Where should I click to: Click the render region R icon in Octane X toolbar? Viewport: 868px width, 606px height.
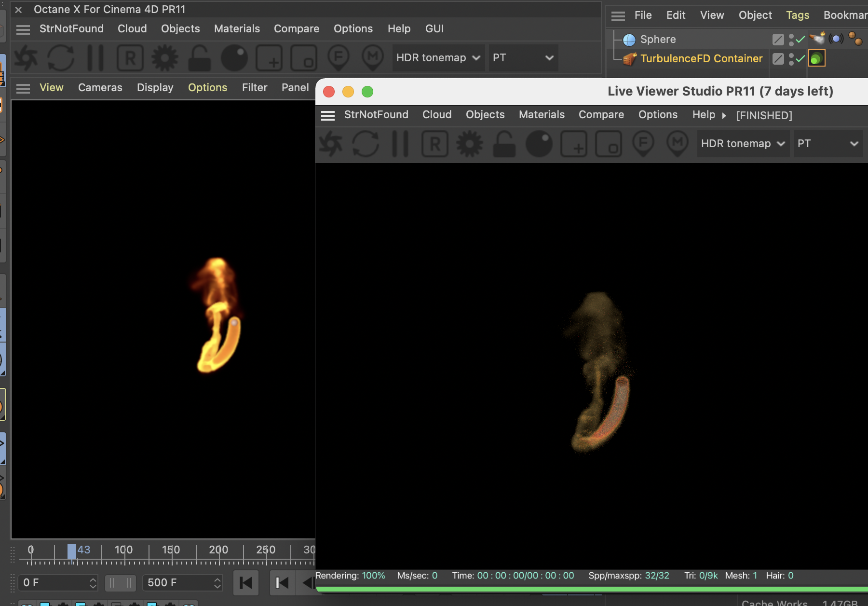click(x=130, y=58)
